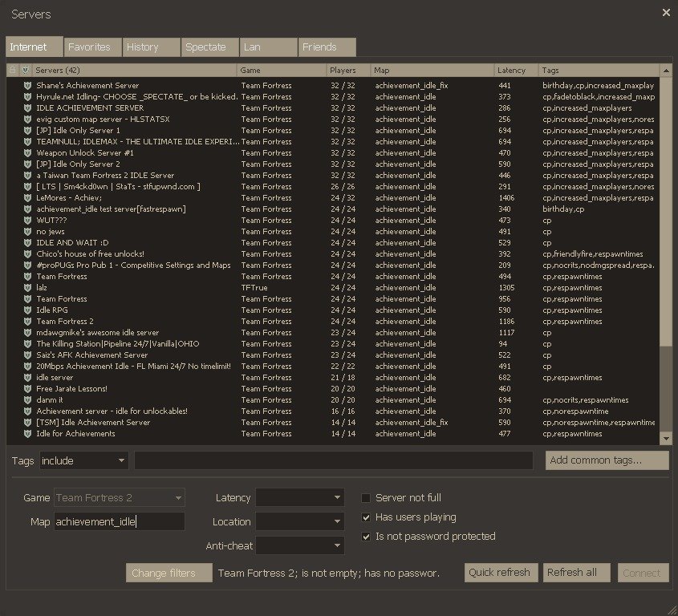This screenshot has height=616, width=678.
Task: Click shield icon next to Idle RPG server
Action: coord(26,310)
